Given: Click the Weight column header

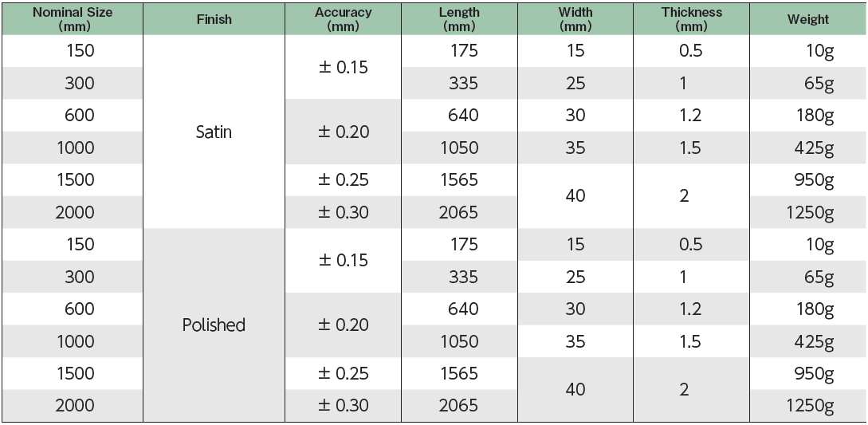Looking at the screenshot, I should (808, 19).
